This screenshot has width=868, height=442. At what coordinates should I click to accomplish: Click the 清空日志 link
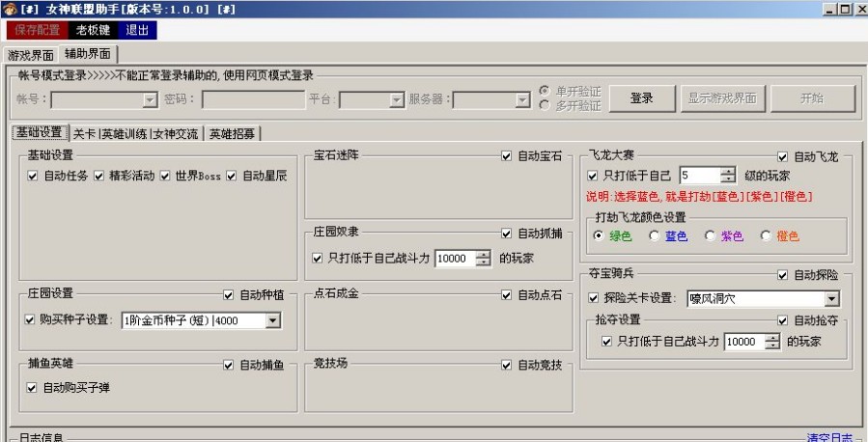pyautogui.click(x=829, y=437)
